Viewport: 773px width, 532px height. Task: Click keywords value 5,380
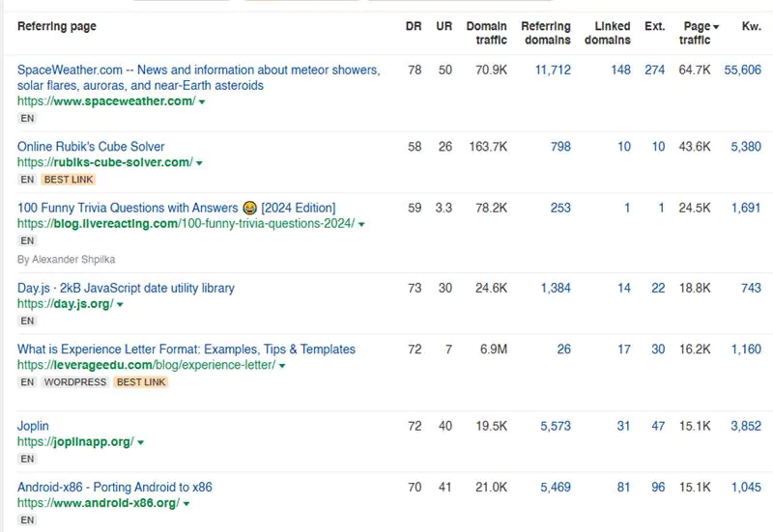click(746, 147)
